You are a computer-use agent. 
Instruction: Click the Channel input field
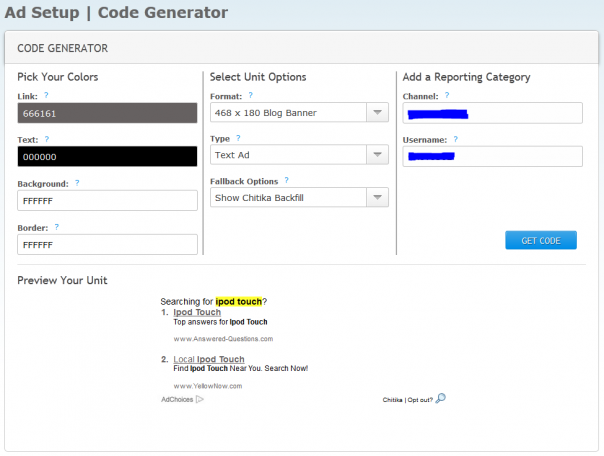[x=492, y=113]
